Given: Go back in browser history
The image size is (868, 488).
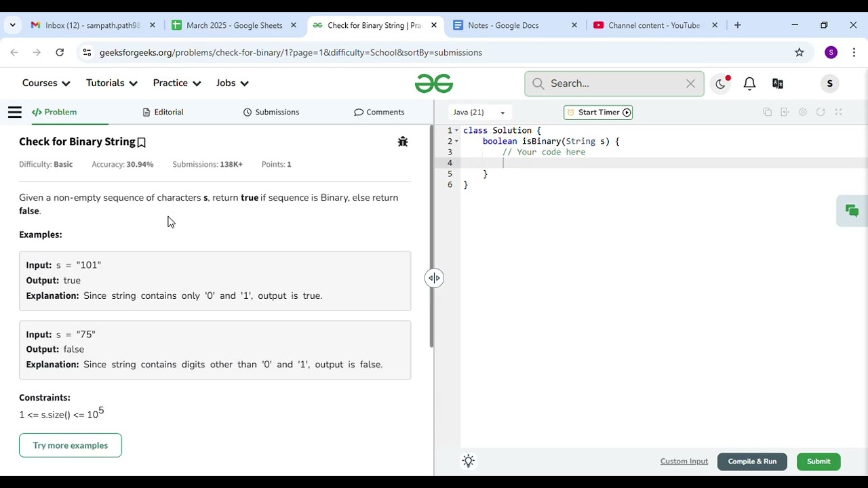Looking at the screenshot, I should tap(14, 52).
